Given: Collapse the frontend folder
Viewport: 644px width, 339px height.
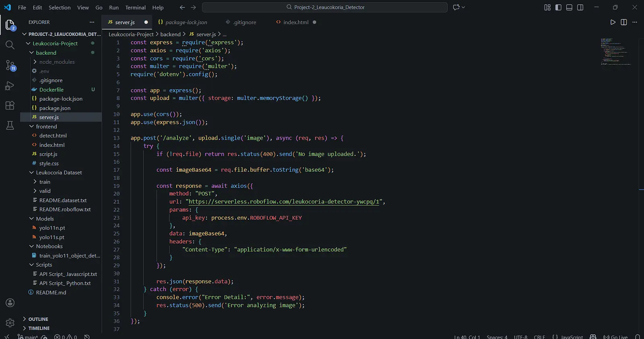Looking at the screenshot, I should click(x=46, y=126).
